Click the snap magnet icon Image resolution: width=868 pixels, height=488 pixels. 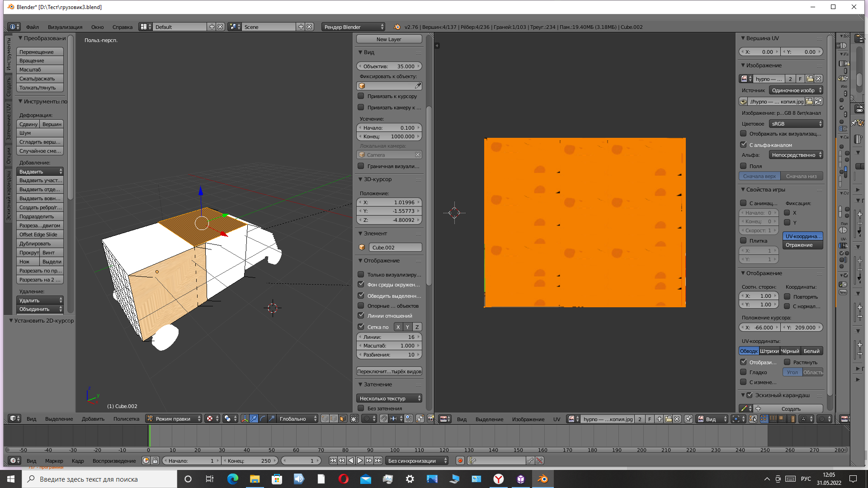click(x=384, y=419)
